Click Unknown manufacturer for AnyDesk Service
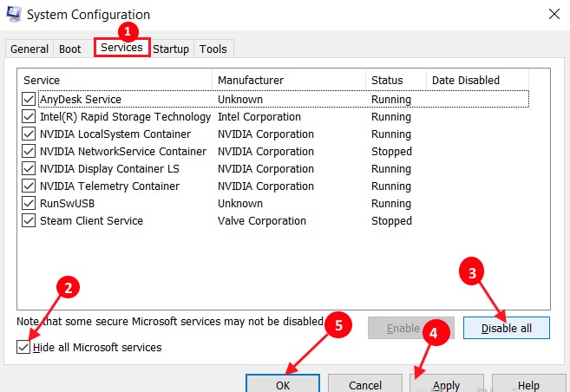This screenshot has height=392, width=570. click(240, 99)
